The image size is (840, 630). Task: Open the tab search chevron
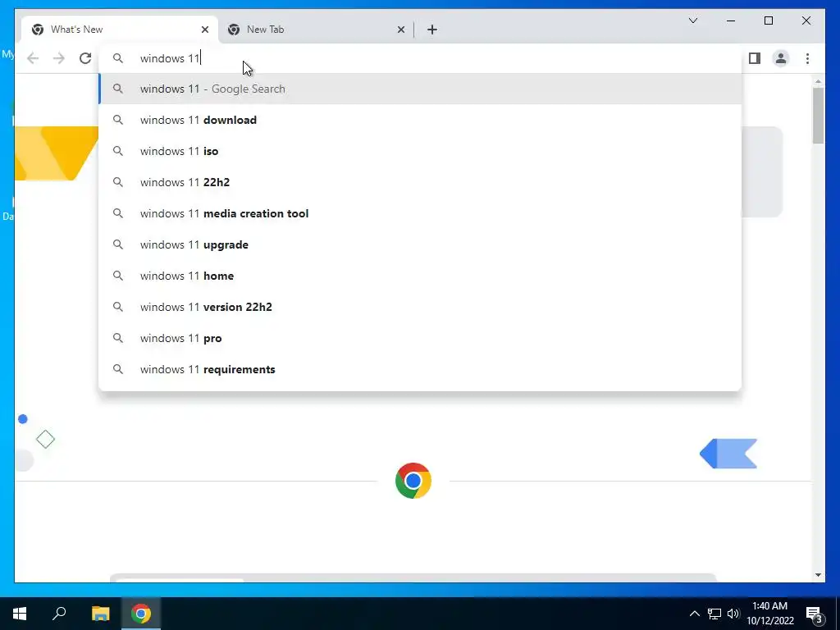(x=692, y=21)
